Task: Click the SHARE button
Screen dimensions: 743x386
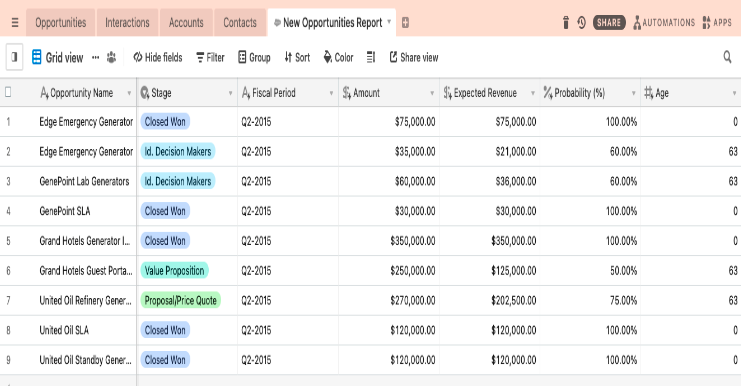Action: (x=609, y=23)
